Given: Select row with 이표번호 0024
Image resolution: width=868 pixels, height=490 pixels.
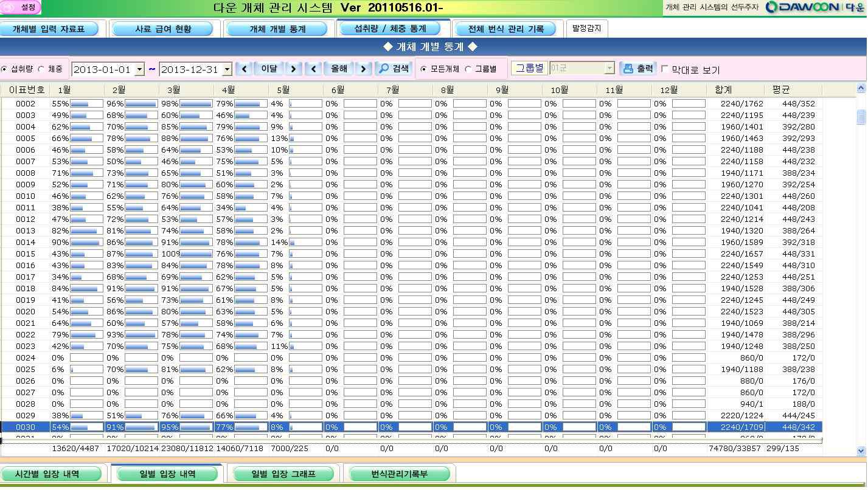Looking at the screenshot, I should (412, 358).
